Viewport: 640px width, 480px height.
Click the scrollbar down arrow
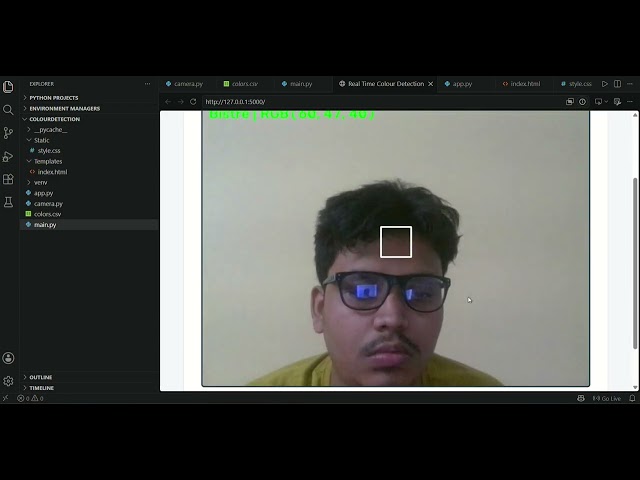[635, 387]
